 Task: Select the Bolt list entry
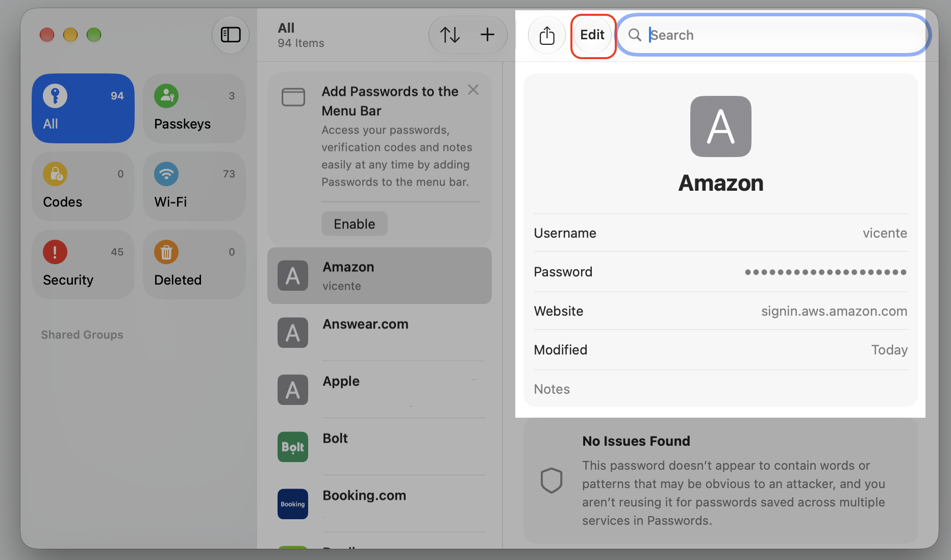pos(380,447)
